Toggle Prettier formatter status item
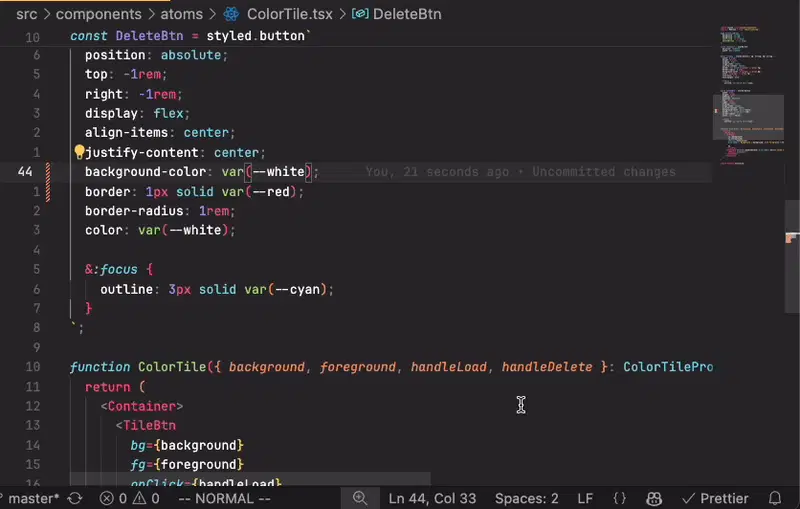Screen dimensions: 800x509 [715, 498]
